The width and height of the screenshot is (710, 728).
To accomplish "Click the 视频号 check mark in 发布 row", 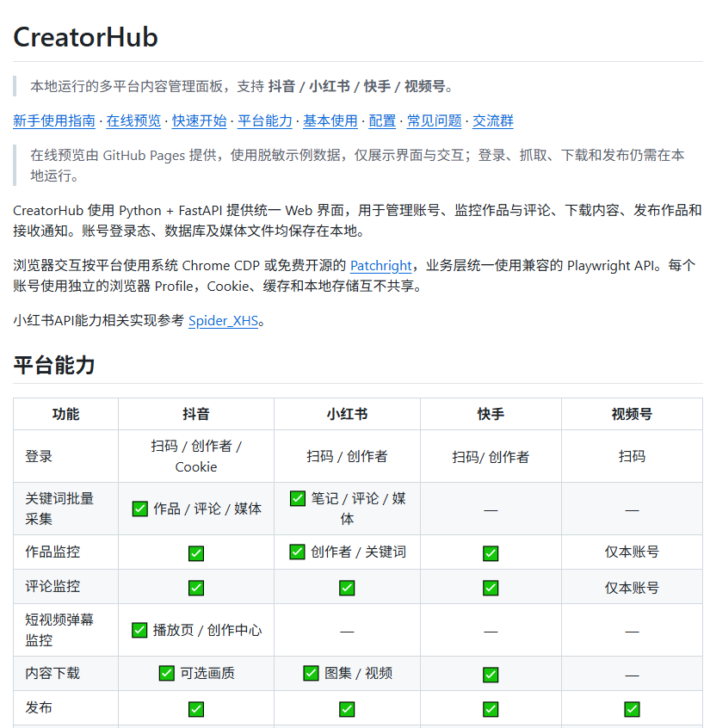I will click(x=632, y=709).
